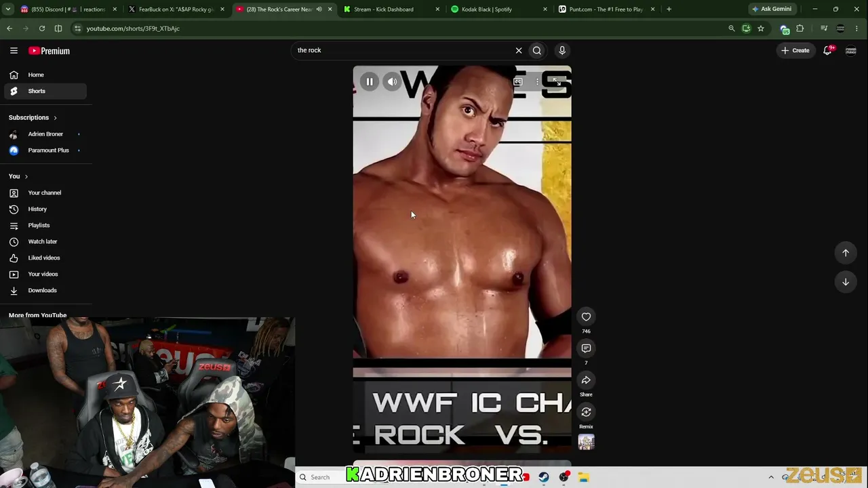Open Playlists in the sidebar
The width and height of the screenshot is (868, 488).
pos(45,225)
